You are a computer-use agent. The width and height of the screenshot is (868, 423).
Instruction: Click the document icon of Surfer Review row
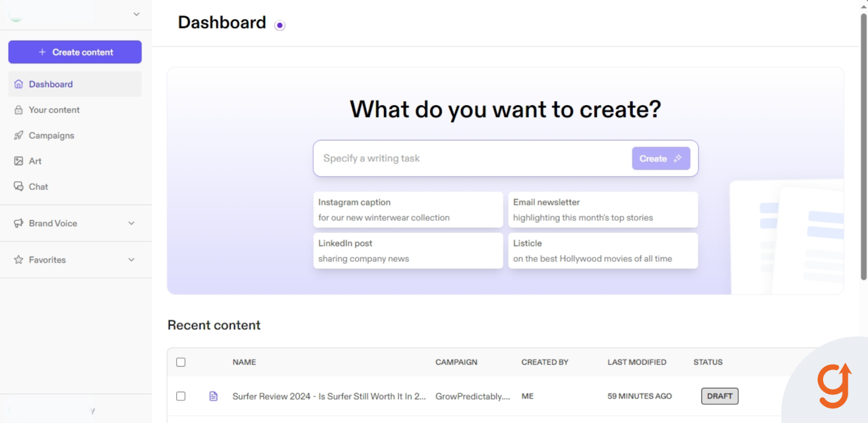coord(214,396)
